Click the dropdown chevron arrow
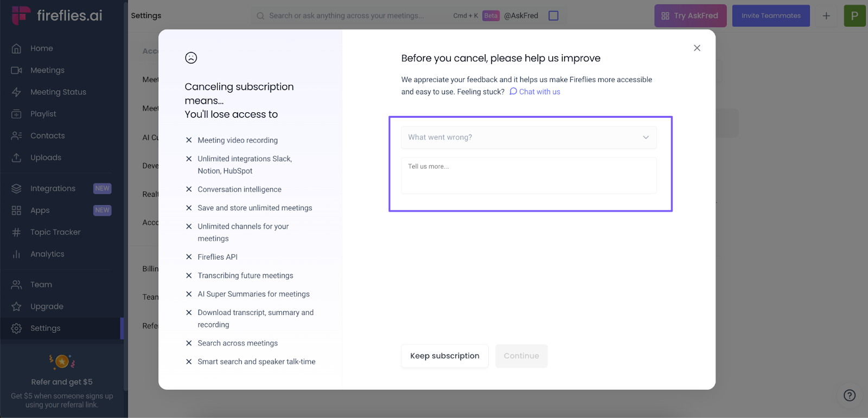868x418 pixels. [x=646, y=137]
